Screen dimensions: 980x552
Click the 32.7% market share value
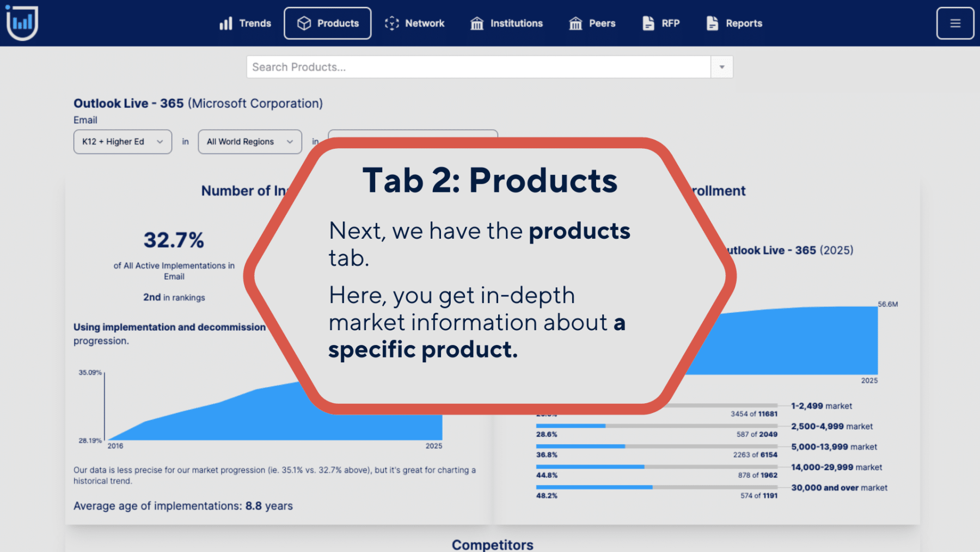(x=174, y=240)
